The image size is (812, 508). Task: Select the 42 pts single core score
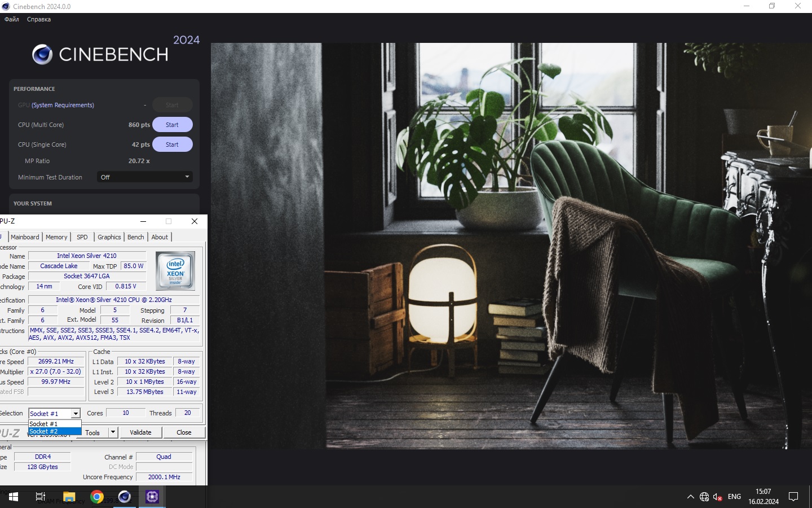coord(141,144)
